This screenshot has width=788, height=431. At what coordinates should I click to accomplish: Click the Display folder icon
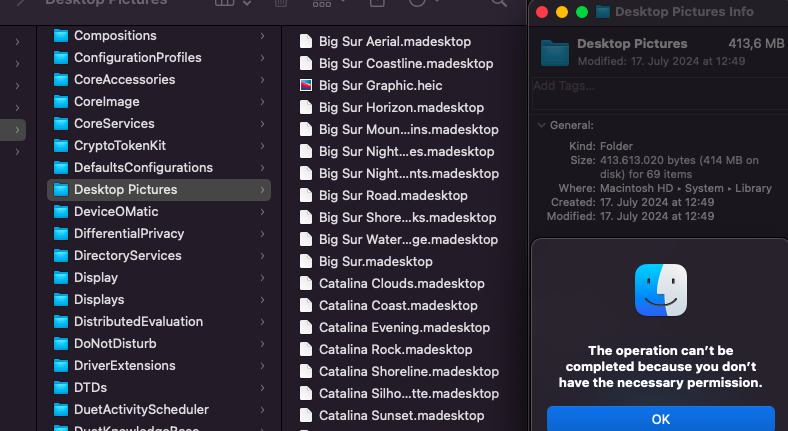61,278
